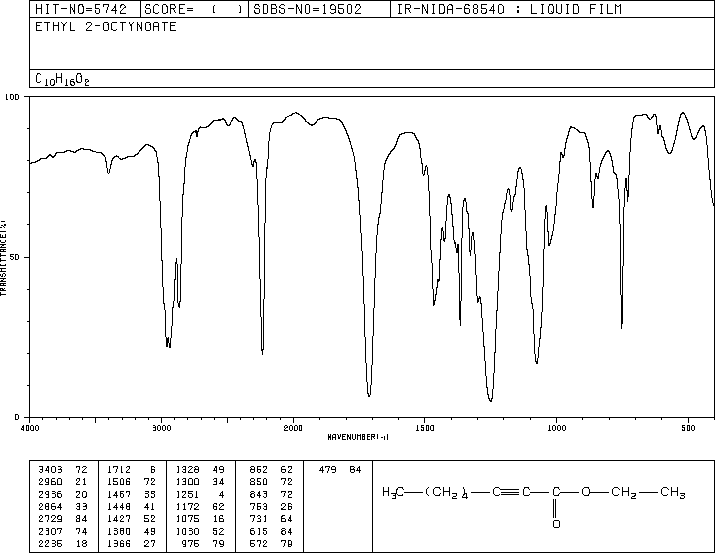
Task: Click the HIT-NO=5742 header field
Action: coord(81,9)
